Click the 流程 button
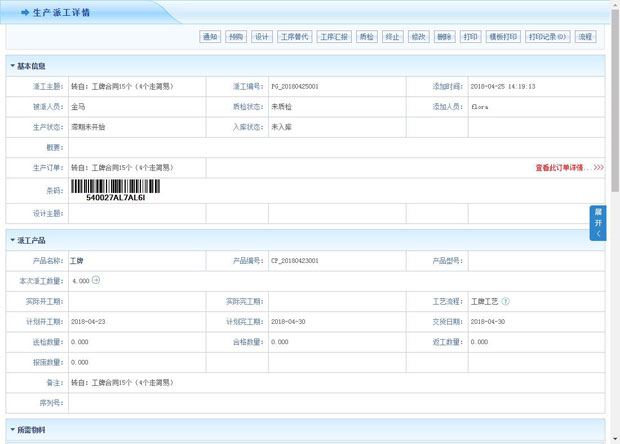The image size is (620, 444). tap(585, 37)
